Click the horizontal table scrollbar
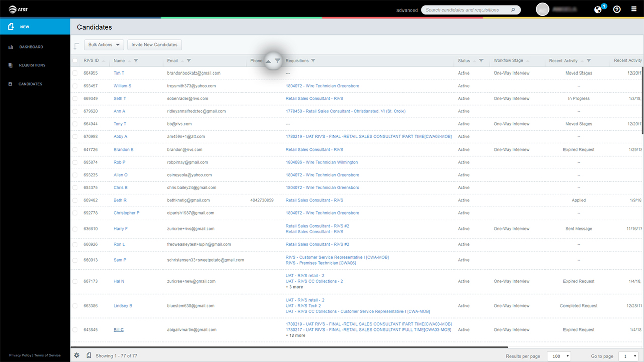Viewport: 644px width, 362px height. pos(289,347)
